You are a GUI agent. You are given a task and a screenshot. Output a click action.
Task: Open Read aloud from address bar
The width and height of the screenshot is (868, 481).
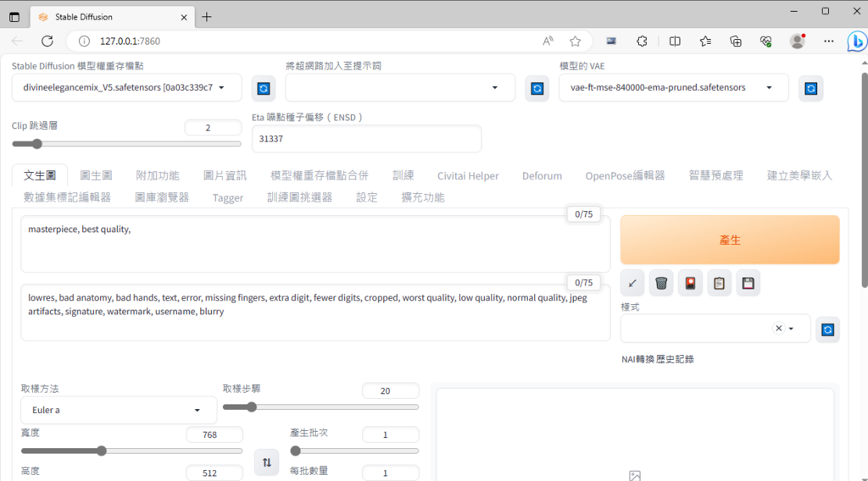click(548, 41)
